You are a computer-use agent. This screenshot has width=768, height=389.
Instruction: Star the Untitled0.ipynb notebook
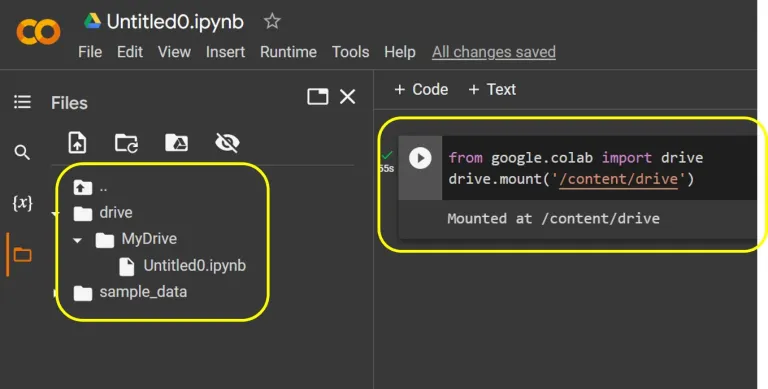(272, 21)
